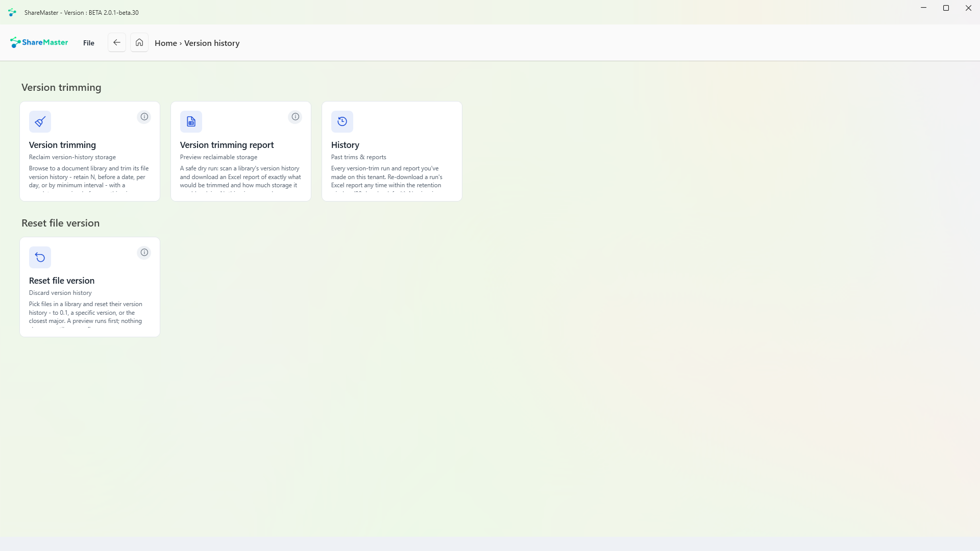The height and width of the screenshot is (551, 980).
Task: Click the Home breadcrumb link
Action: pos(166,43)
